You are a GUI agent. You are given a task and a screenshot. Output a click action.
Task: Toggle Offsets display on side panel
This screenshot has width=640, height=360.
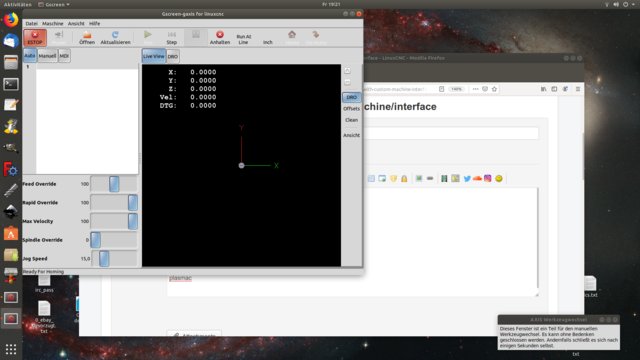click(x=351, y=109)
